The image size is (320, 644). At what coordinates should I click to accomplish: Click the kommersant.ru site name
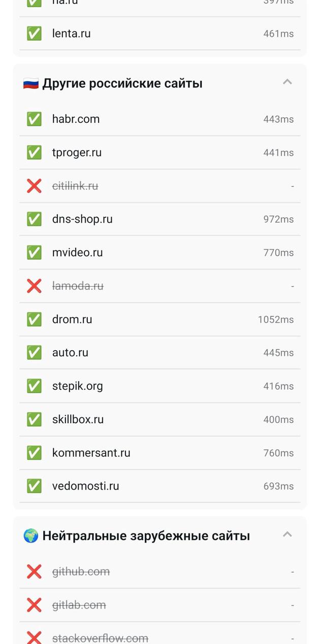pos(91,453)
